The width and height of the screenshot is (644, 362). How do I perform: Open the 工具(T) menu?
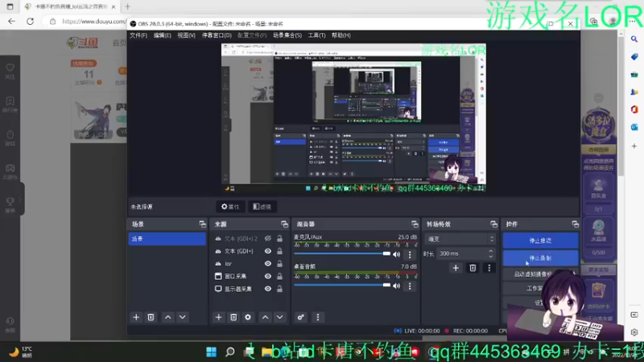[316, 35]
